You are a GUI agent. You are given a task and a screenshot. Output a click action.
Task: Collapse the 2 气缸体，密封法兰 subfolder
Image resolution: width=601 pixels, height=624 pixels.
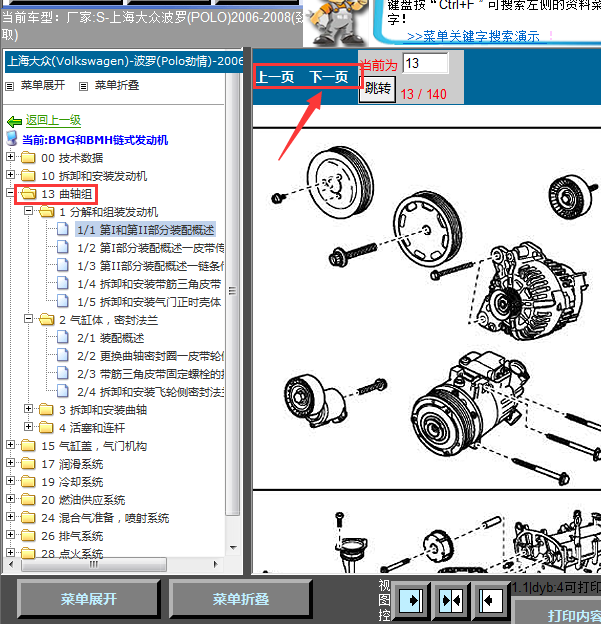coord(29,318)
